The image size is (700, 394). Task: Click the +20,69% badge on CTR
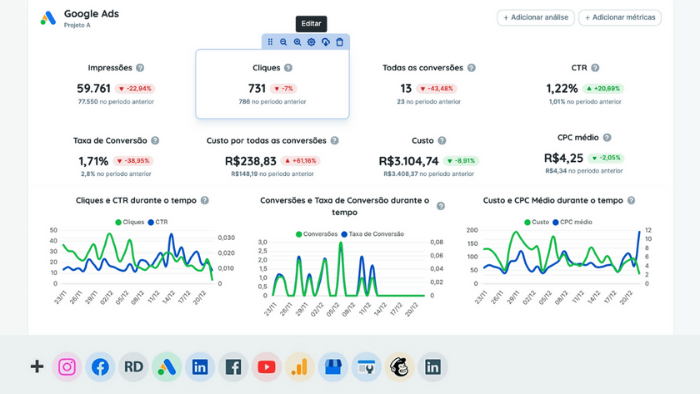[x=603, y=88]
